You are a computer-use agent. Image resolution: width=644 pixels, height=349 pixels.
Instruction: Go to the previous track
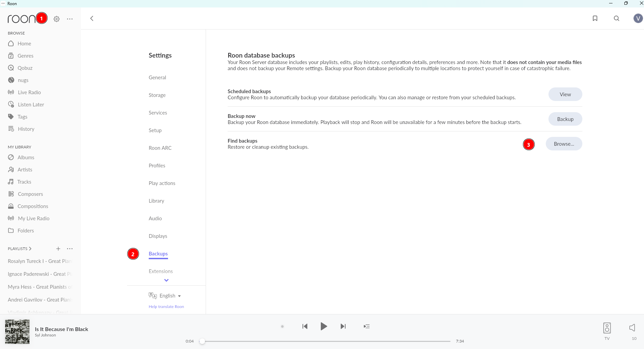click(x=305, y=326)
